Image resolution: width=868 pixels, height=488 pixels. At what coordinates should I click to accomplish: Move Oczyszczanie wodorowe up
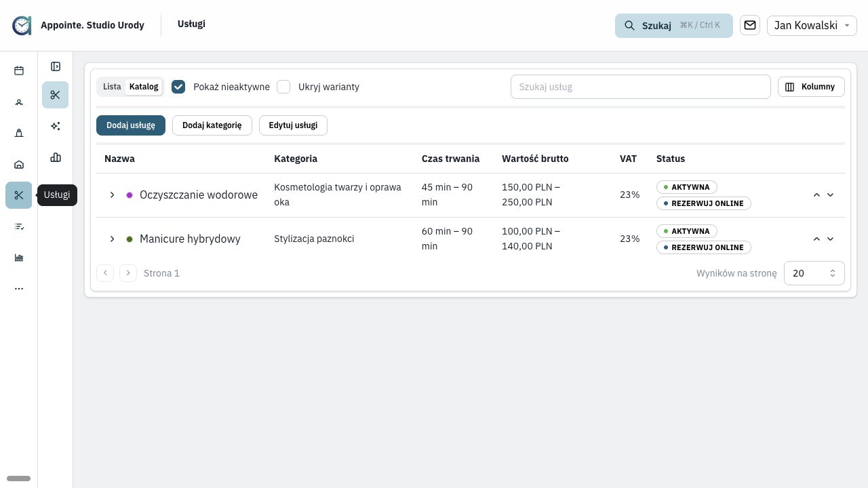816,195
